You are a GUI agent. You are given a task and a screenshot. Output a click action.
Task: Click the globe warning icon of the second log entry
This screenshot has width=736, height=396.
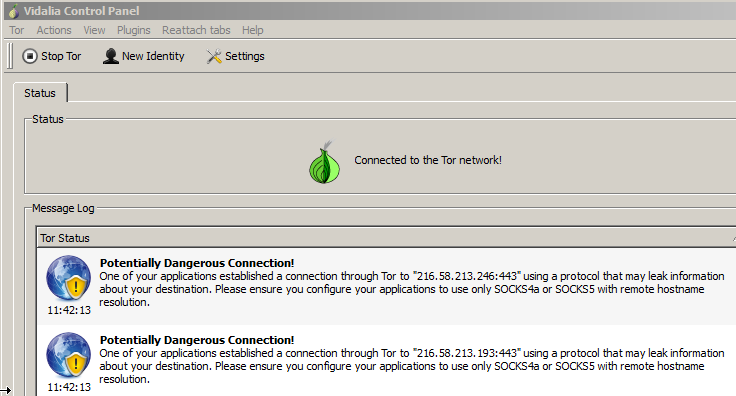click(x=69, y=355)
